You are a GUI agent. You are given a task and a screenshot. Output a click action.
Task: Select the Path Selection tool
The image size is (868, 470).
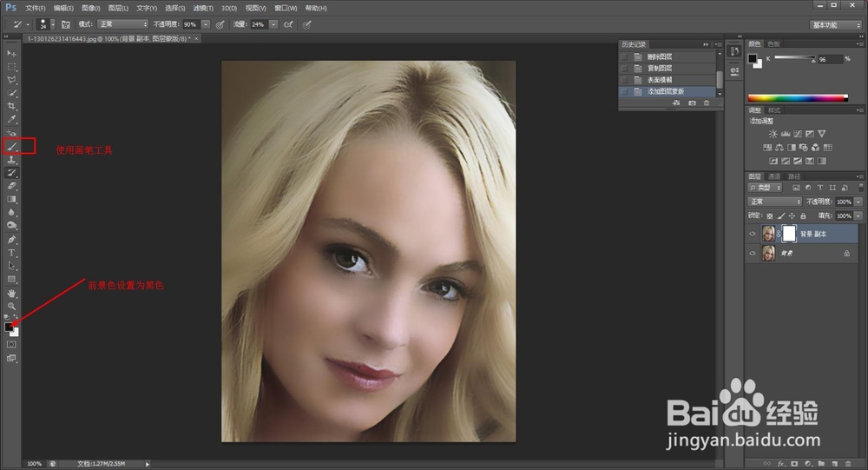[11, 266]
